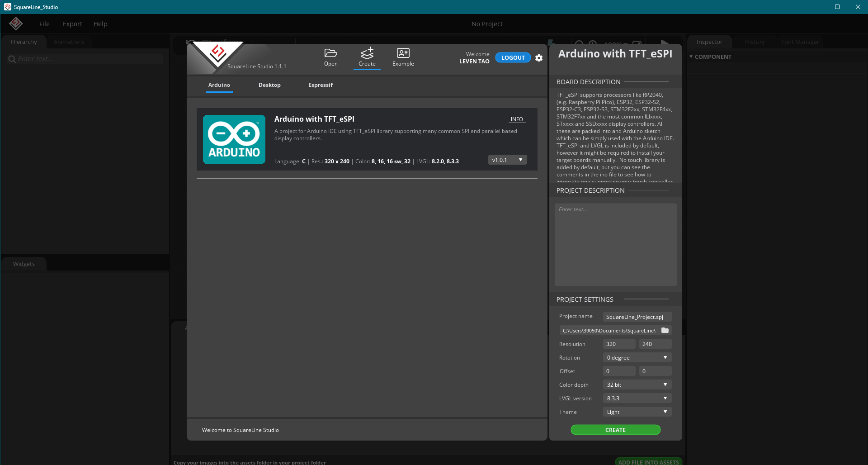Click the SquareLine Studio logo icon in menu bar
Viewport: 868px width, 465px height.
point(16,24)
